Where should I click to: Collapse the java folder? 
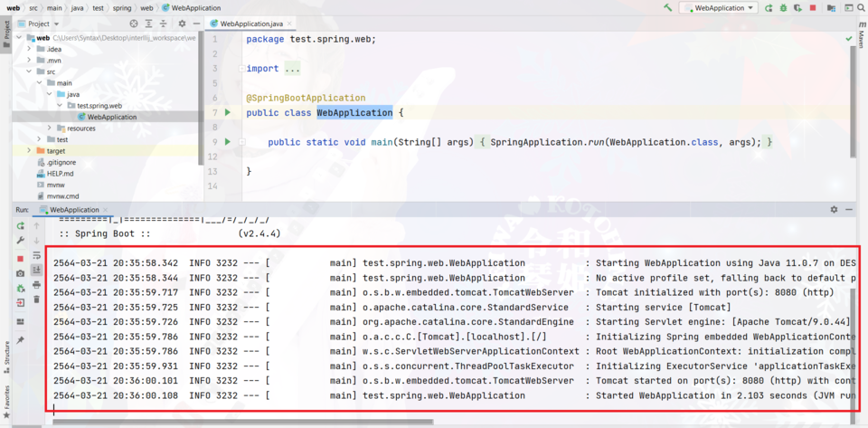click(x=49, y=94)
